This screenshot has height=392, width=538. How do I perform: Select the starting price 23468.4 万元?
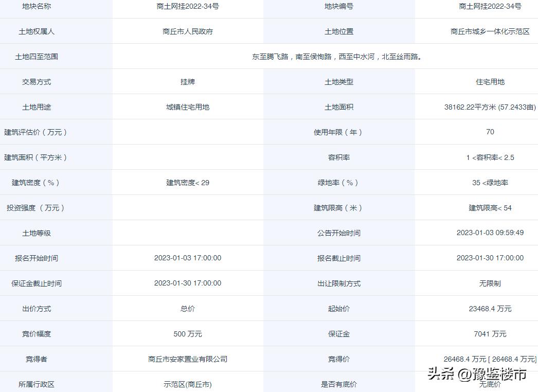coord(490,308)
